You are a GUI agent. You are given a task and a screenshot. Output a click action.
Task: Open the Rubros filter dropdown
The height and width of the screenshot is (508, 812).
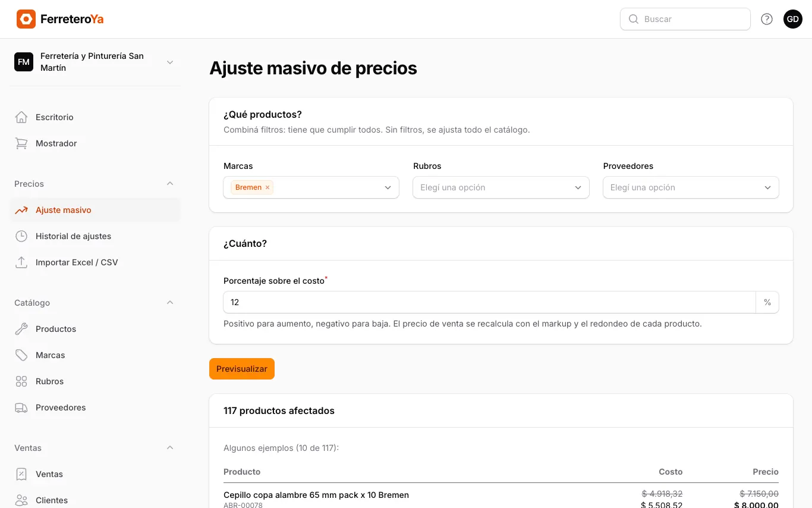[x=501, y=187]
